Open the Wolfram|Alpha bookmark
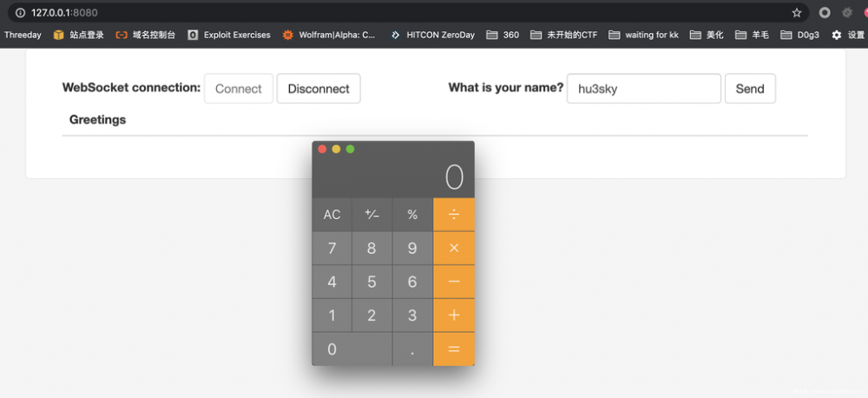 click(x=329, y=35)
